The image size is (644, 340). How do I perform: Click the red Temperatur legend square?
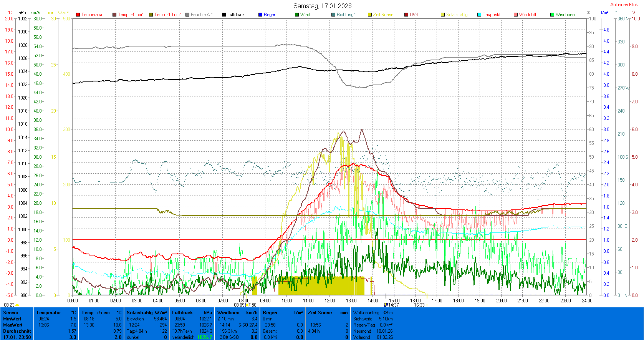pyautogui.click(x=78, y=15)
